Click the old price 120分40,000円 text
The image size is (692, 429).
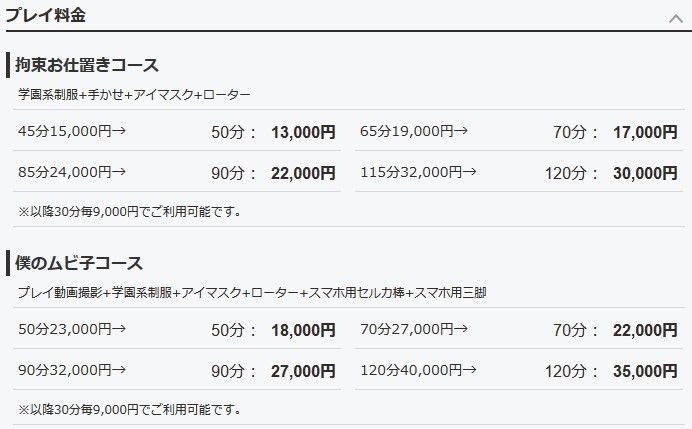tap(418, 370)
